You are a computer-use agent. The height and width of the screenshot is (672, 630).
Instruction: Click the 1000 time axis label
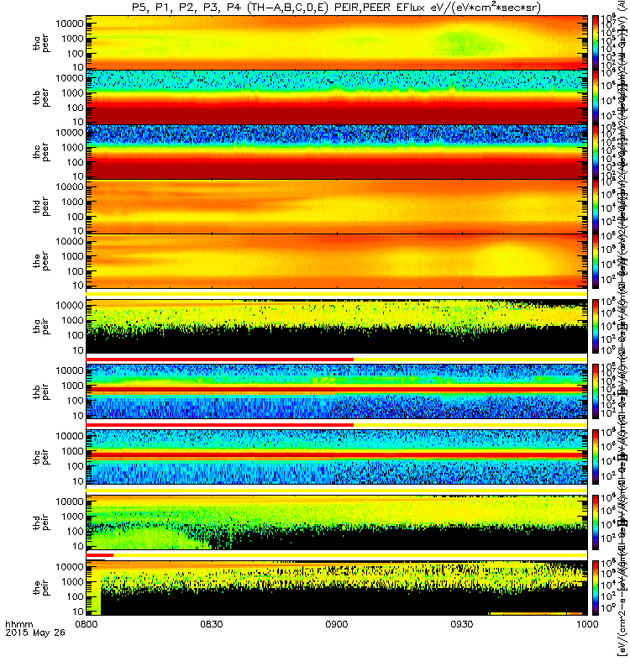(x=587, y=624)
